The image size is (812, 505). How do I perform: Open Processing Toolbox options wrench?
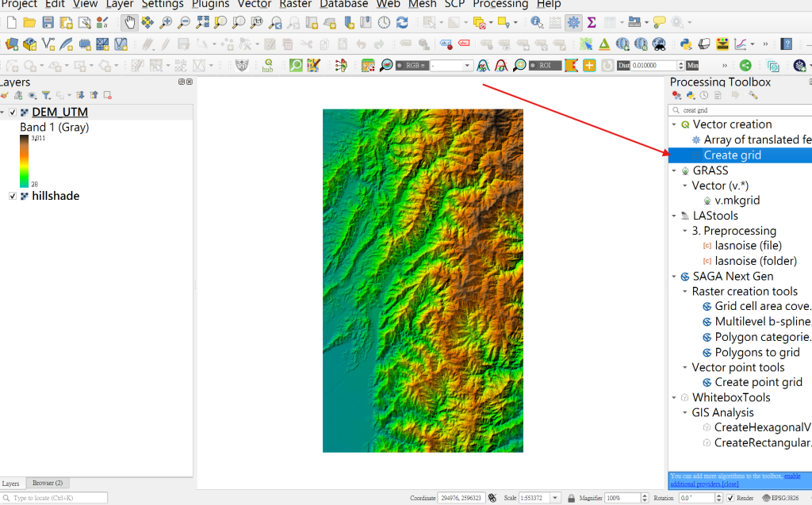click(753, 95)
